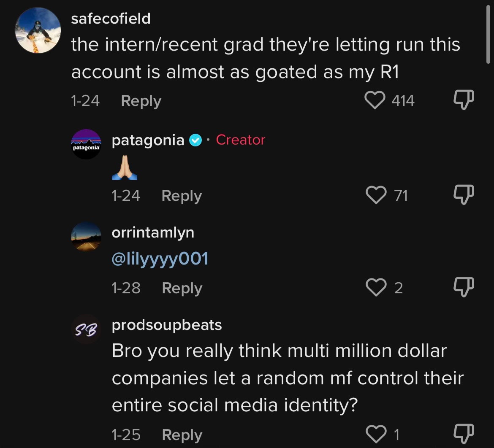The width and height of the screenshot is (494, 448).
Task: Reply to patagonia's comment
Action: coord(182,196)
